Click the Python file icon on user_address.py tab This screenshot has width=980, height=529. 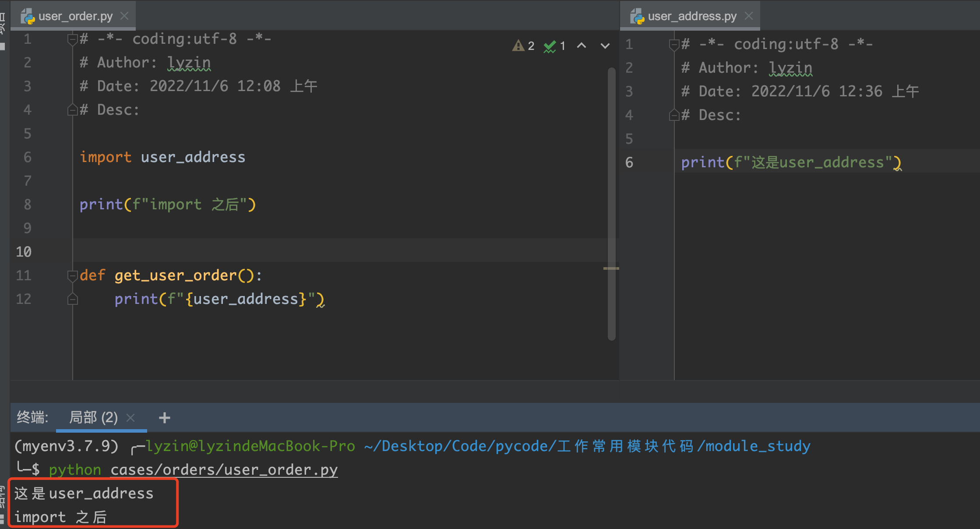[637, 17]
